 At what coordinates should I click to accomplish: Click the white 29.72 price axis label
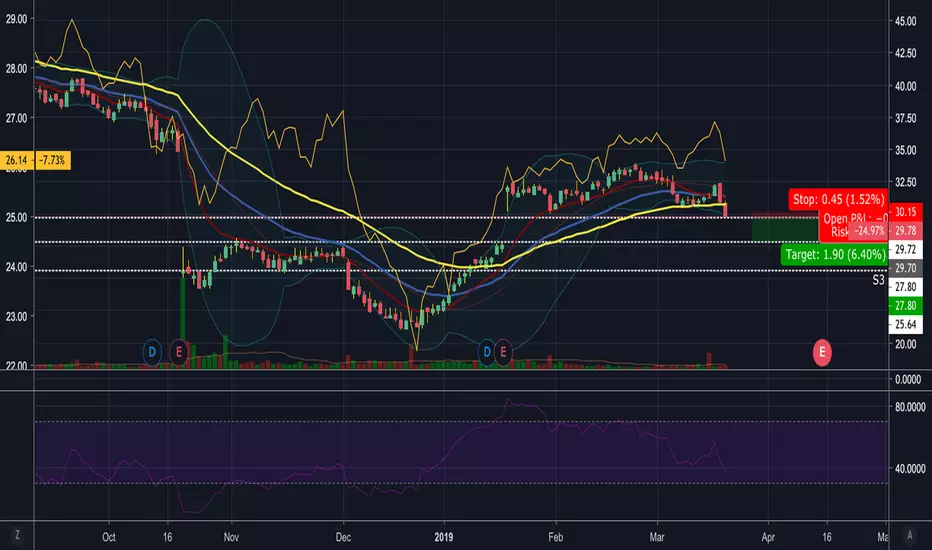click(905, 249)
